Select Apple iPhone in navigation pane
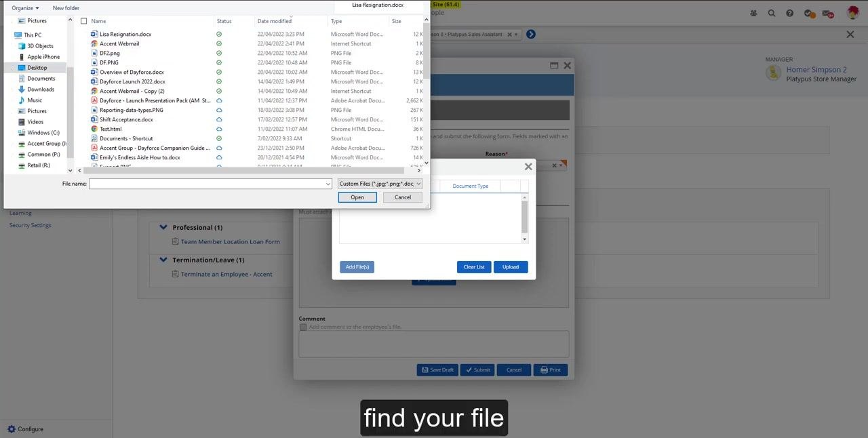868x438 pixels. pyautogui.click(x=43, y=57)
